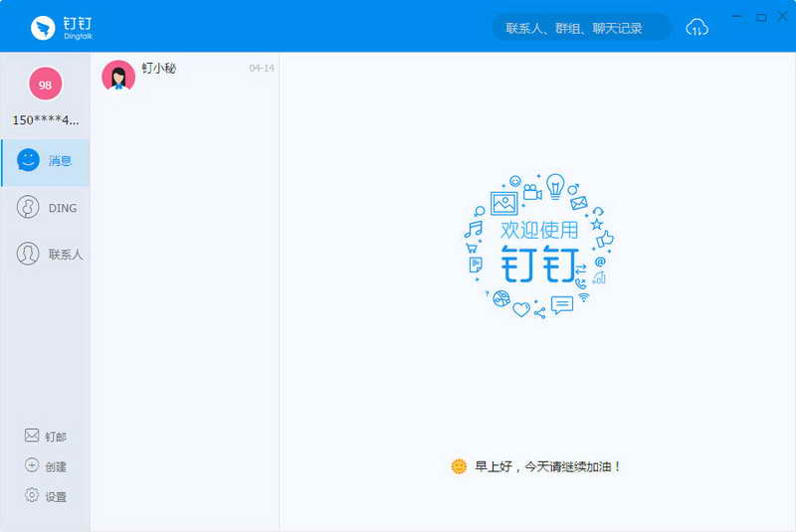Open the cloud sync icon in header
Image resolution: width=796 pixels, height=532 pixels.
(697, 28)
